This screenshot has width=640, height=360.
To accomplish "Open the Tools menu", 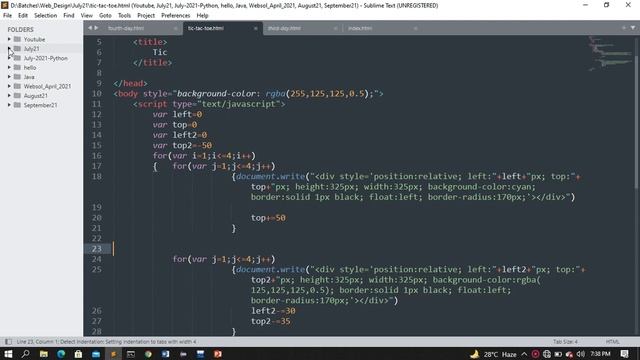I will 124,16.
